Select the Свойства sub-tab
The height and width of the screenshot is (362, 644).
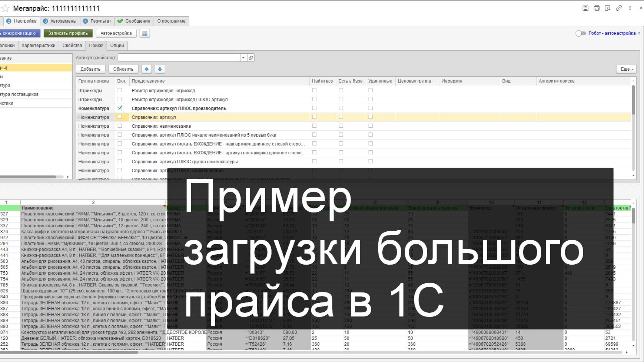tap(72, 46)
